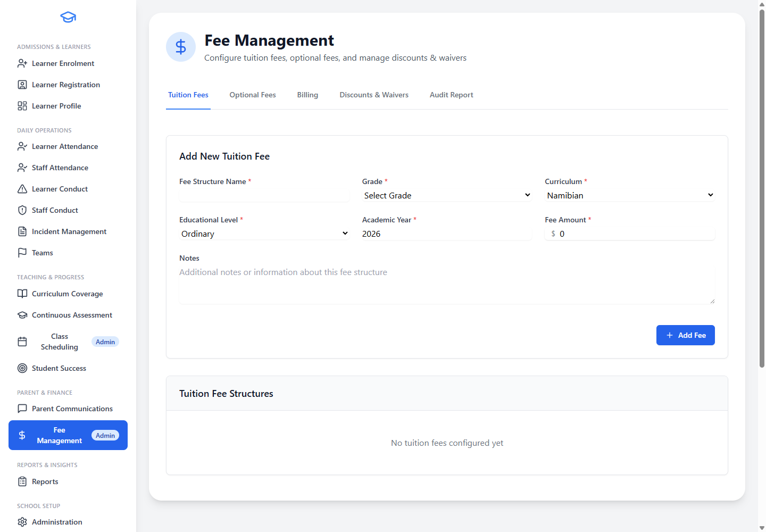Image resolution: width=766 pixels, height=532 pixels.
Task: Expand the Educational Level dropdown
Action: pyautogui.click(x=264, y=234)
